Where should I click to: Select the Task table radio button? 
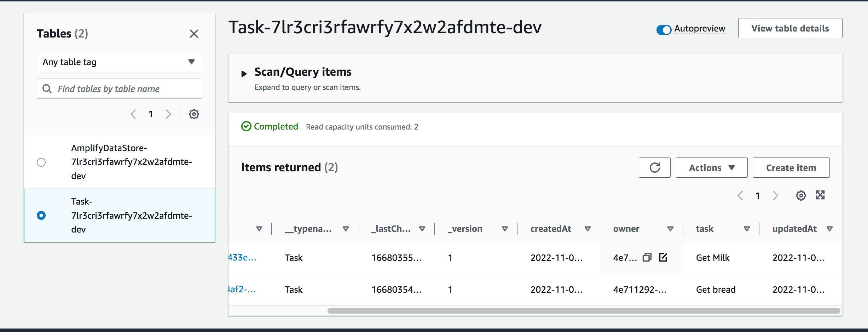pos(41,215)
